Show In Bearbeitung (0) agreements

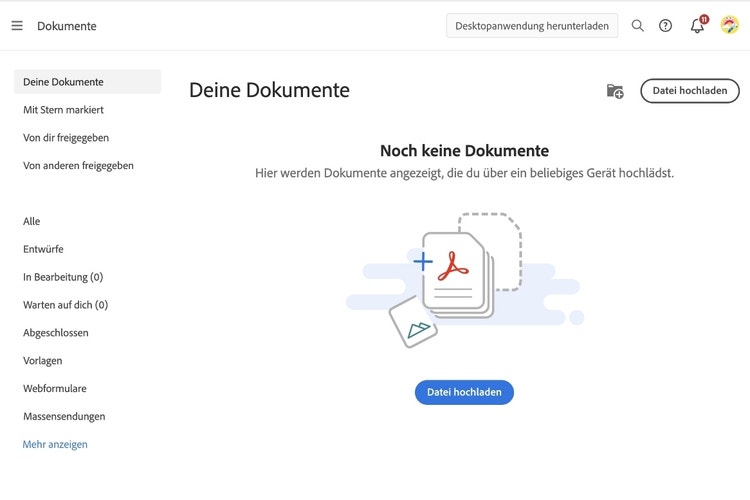63,277
